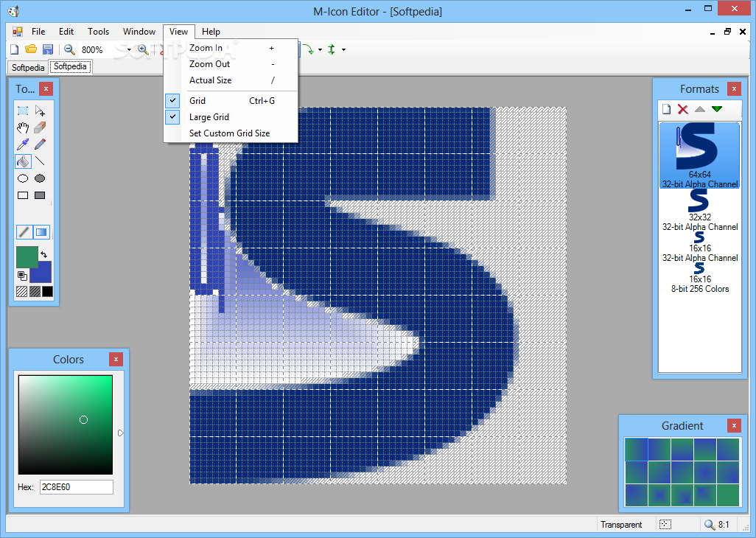Select the Line drawing tool

click(40, 161)
